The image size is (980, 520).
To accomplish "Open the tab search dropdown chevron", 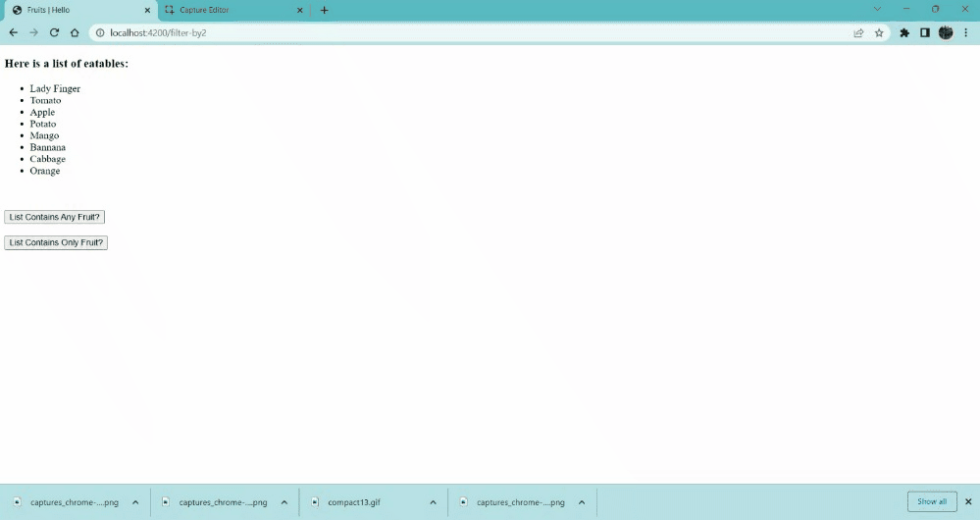I will 877,10.
